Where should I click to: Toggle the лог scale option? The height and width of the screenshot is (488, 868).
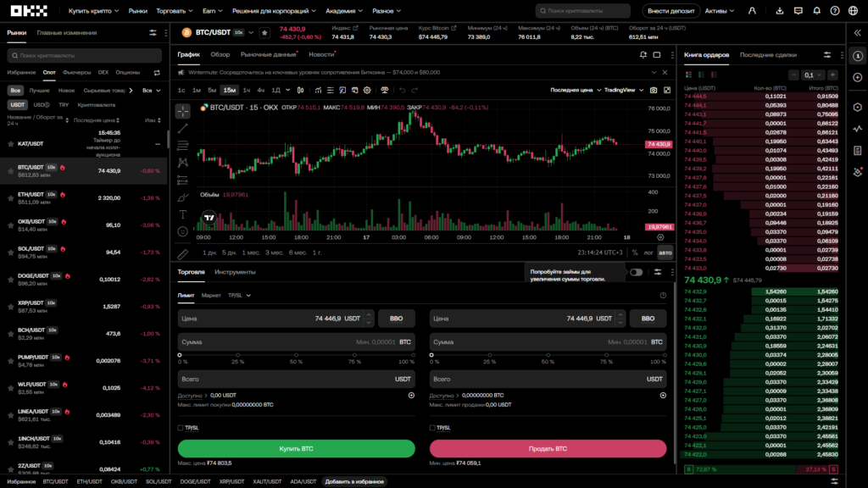[648, 252]
